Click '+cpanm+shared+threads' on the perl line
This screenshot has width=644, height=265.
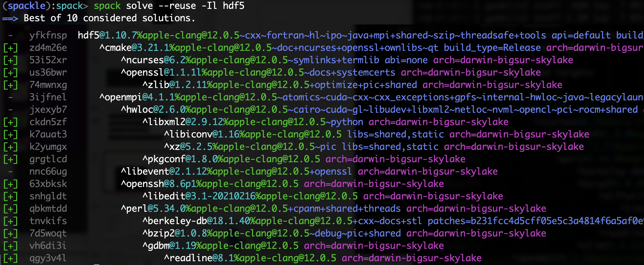344,209
